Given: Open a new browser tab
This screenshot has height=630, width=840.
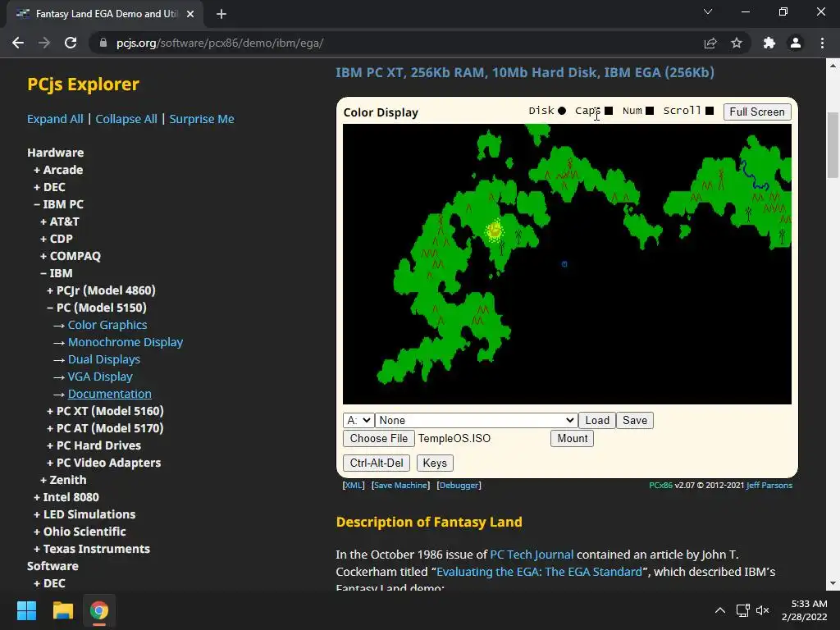Looking at the screenshot, I should pos(221,14).
